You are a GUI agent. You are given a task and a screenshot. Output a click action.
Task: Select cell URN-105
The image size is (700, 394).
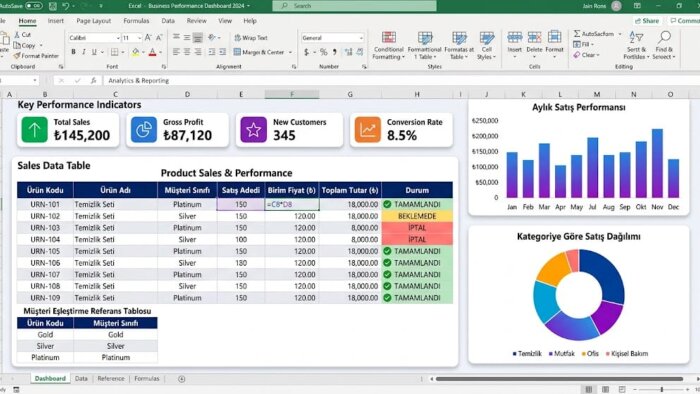tap(45, 251)
